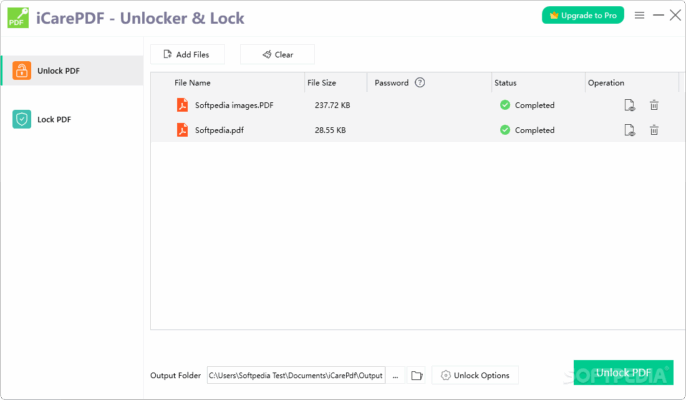Close the iCarePDF window
This screenshot has width=686, height=400.
pos(675,15)
